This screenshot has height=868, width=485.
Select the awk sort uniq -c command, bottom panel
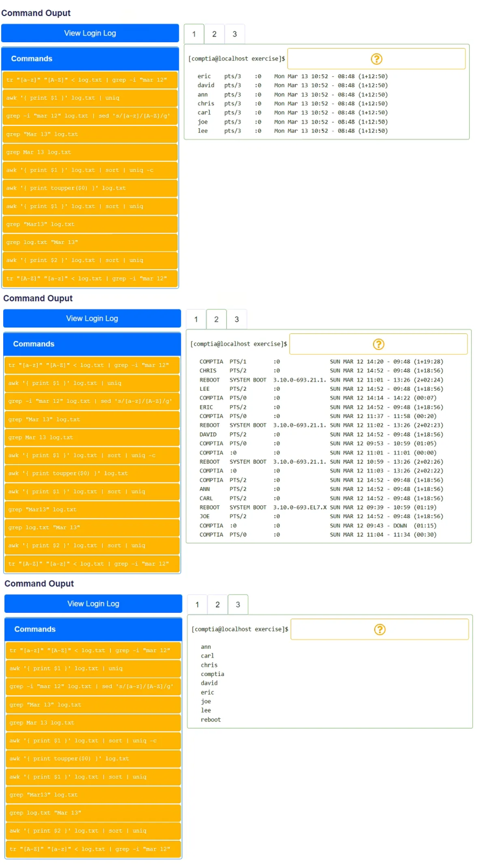pos(93,741)
